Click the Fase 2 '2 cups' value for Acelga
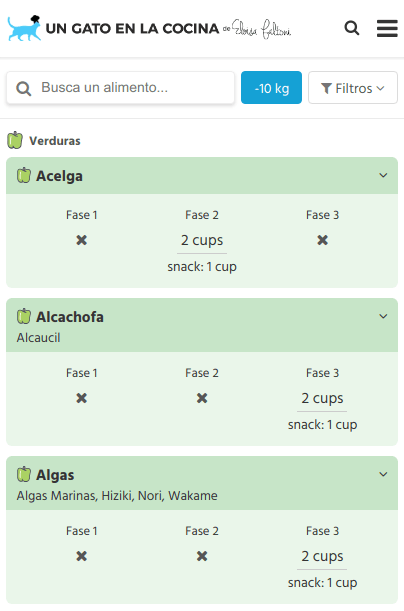Screen dimensions: 404x611 pyautogui.click(x=202, y=240)
